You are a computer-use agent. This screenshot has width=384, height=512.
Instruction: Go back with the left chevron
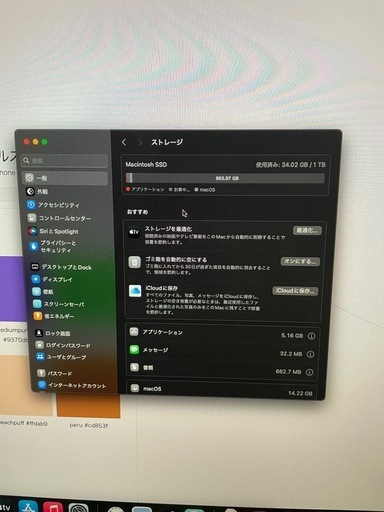124,142
